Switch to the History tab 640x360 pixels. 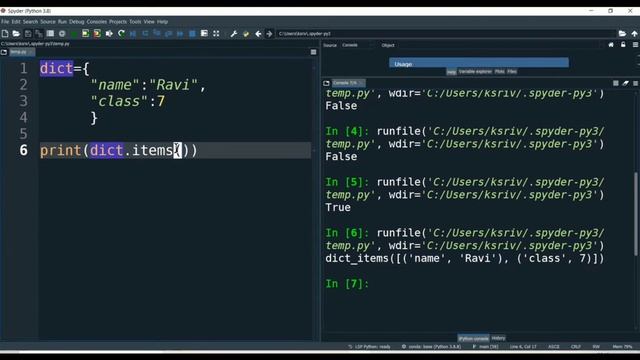(498, 338)
